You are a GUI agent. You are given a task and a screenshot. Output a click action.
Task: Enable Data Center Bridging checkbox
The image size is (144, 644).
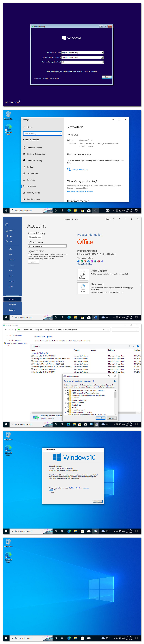tap(68, 400)
